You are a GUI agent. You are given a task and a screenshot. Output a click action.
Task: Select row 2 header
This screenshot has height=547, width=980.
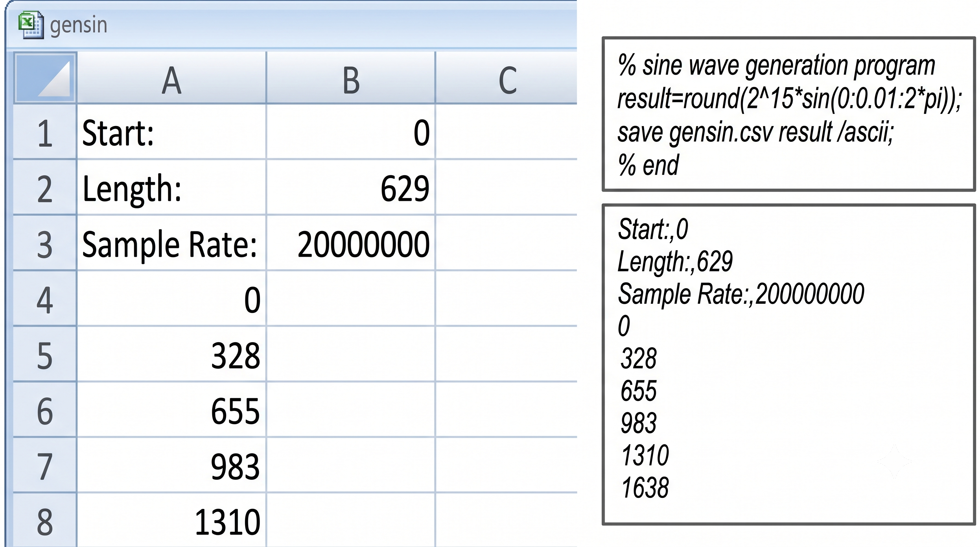45,188
